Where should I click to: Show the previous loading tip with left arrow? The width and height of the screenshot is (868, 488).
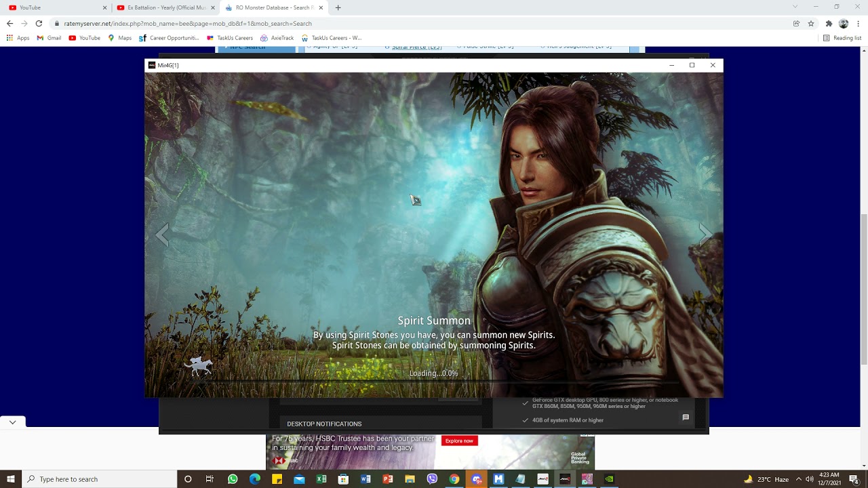click(x=161, y=235)
